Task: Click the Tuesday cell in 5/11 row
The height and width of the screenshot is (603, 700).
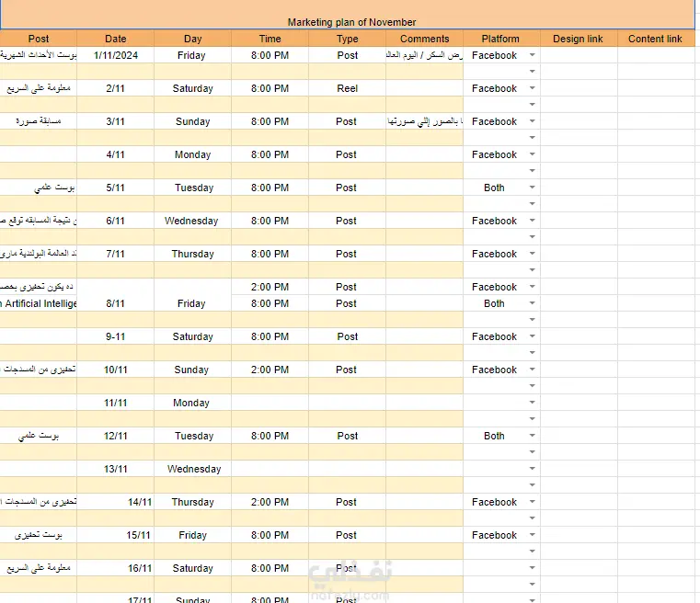Action: coord(193,188)
